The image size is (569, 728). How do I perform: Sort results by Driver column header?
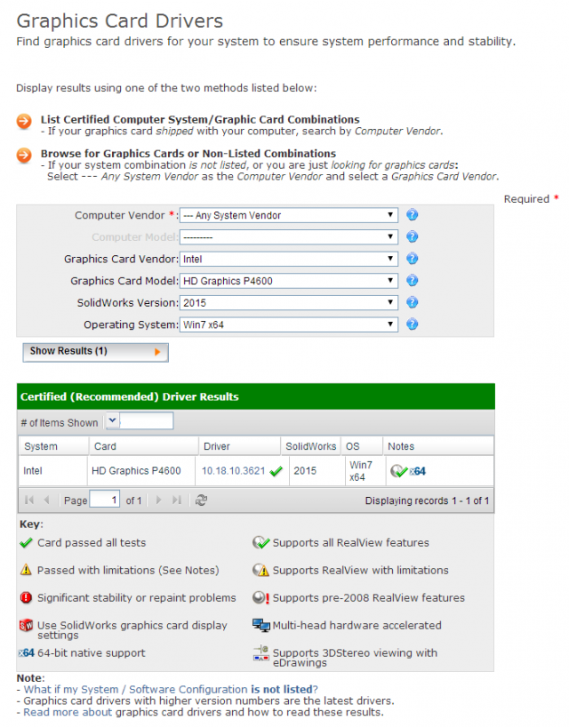click(240, 446)
